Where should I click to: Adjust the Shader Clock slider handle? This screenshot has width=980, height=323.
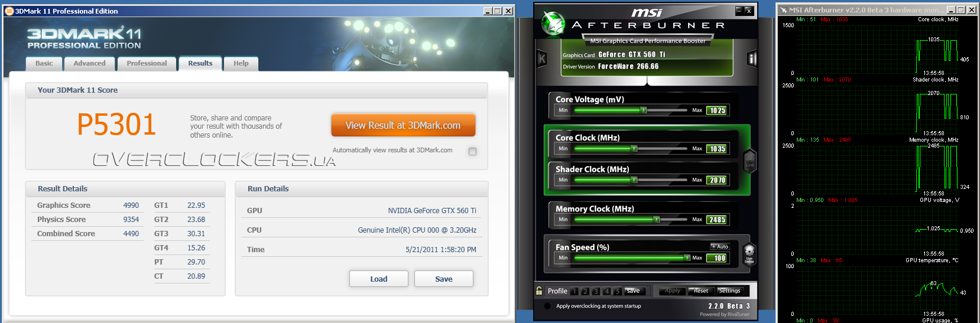pyautogui.click(x=634, y=180)
